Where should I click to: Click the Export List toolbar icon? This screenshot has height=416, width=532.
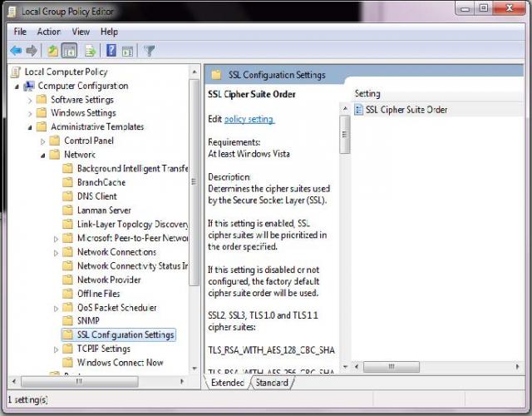click(91, 51)
